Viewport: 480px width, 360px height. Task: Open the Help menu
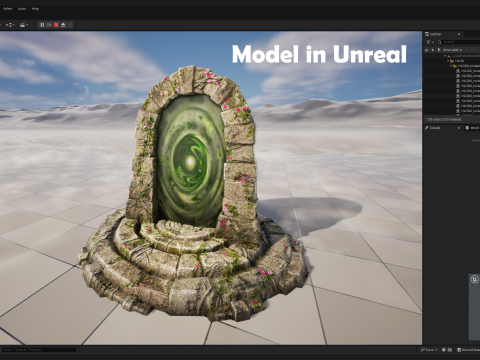(x=35, y=9)
